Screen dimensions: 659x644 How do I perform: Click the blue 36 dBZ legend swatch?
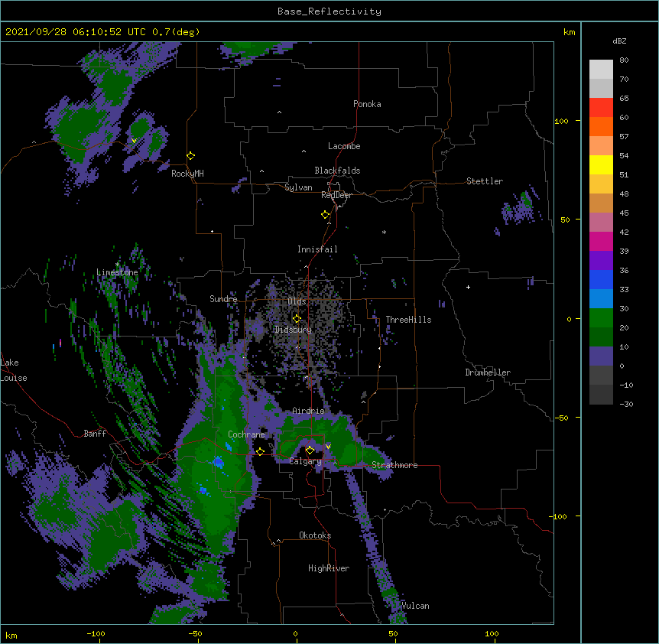tap(601, 279)
